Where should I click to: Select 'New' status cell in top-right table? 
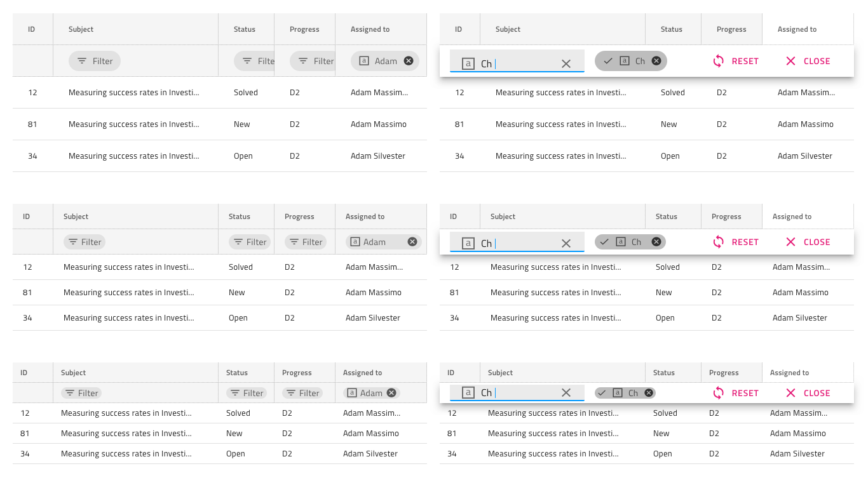[x=669, y=124]
